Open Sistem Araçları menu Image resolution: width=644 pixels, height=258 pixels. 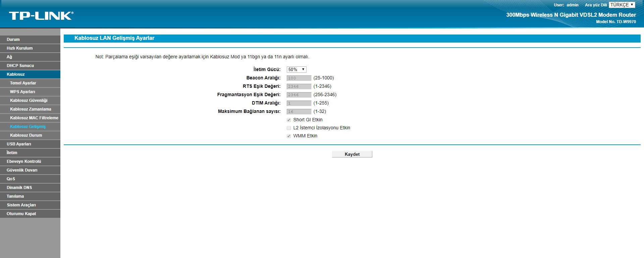coord(30,205)
